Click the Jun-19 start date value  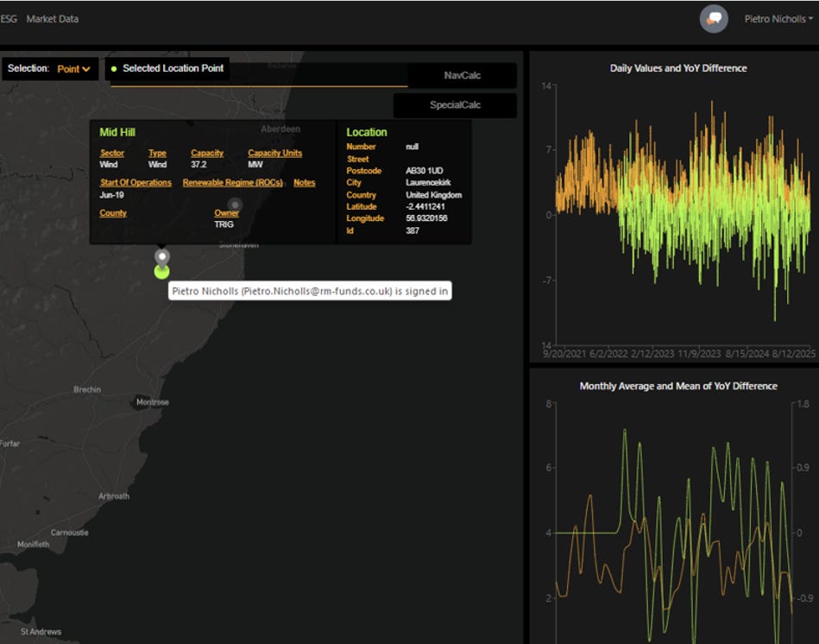(112, 195)
